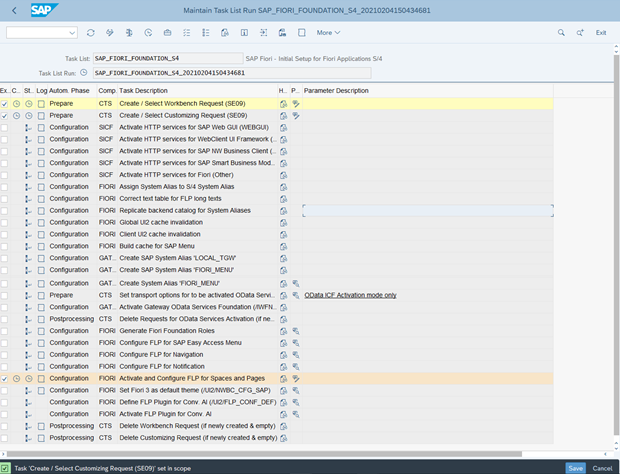Select Create SAP System Alias 'LOCAL_TGW' text
The height and width of the screenshot is (475, 620).
pos(178,258)
